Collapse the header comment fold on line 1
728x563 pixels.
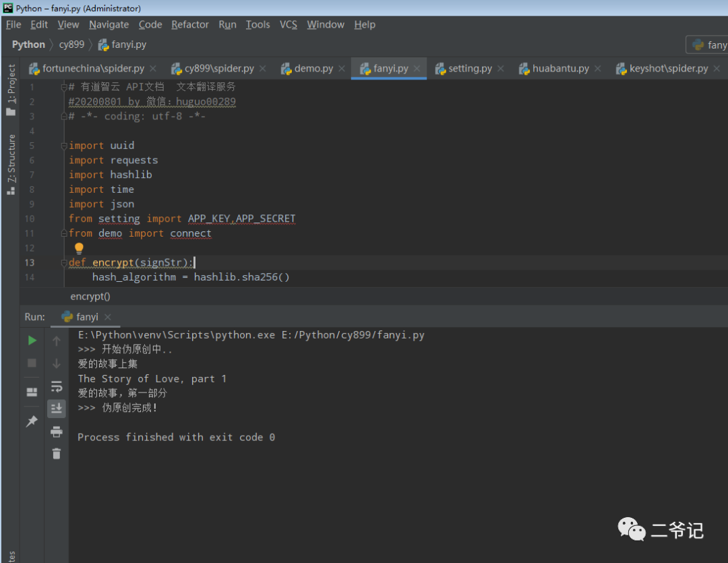point(63,87)
